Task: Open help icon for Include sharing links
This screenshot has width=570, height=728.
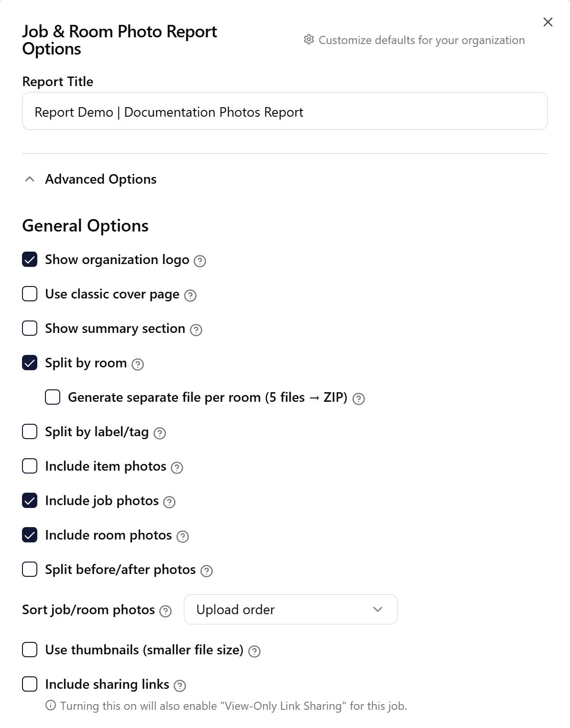Action: coord(180,686)
